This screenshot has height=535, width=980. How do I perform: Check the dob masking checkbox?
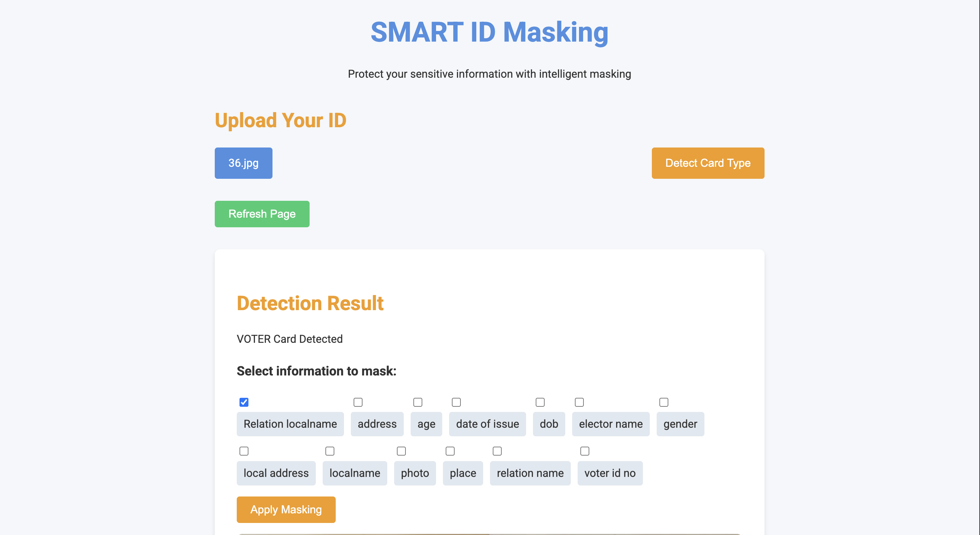[x=540, y=402]
